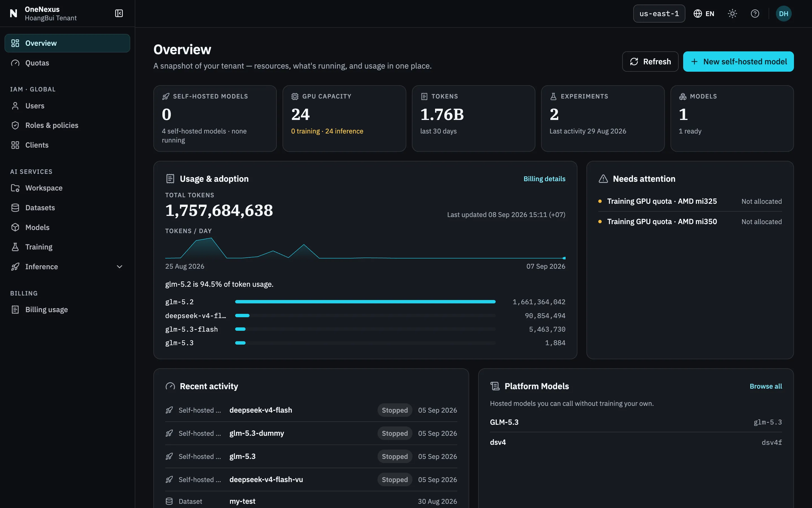Click Platform Models scroll icon
Viewport: 812px width, 508px height.
coord(495,386)
